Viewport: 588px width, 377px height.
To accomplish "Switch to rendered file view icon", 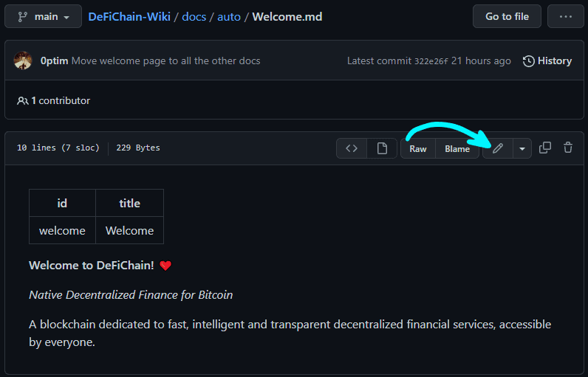I will tap(382, 148).
